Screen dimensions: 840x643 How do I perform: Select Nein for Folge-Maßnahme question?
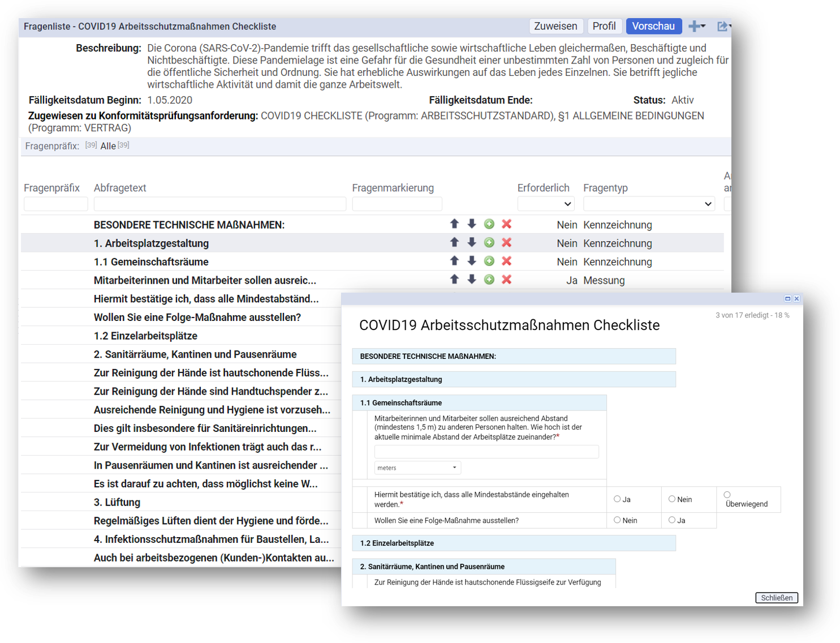[x=617, y=520]
